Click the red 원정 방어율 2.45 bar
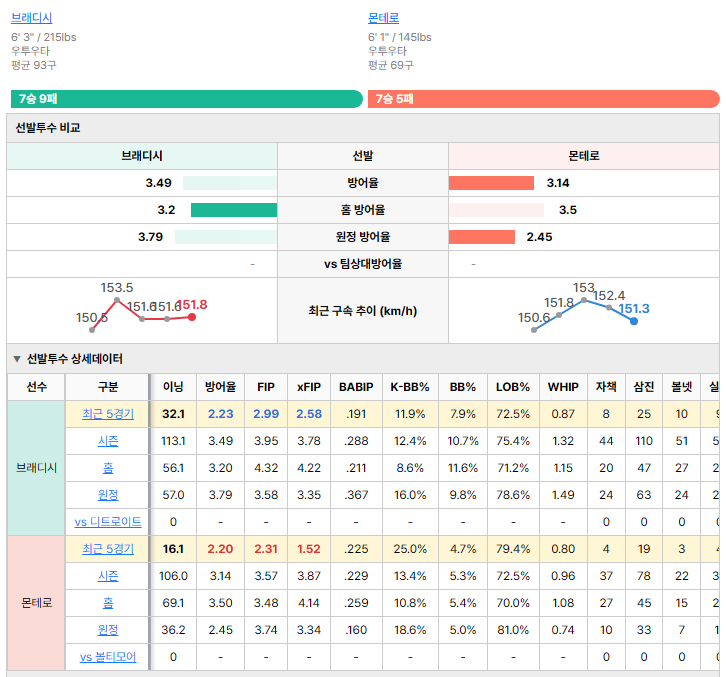 482,237
